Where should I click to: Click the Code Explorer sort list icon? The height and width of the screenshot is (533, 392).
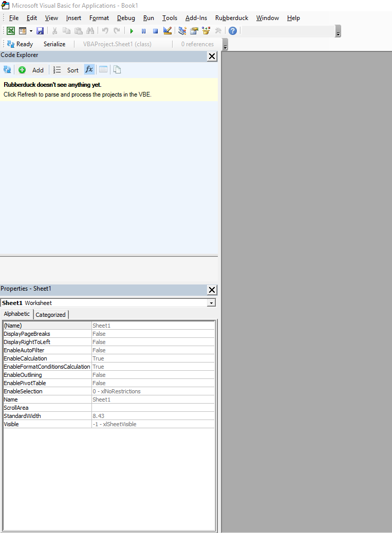57,70
